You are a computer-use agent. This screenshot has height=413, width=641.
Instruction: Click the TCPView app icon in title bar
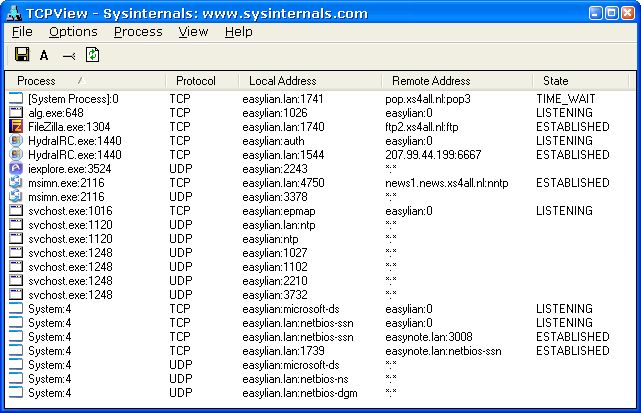pos(14,13)
